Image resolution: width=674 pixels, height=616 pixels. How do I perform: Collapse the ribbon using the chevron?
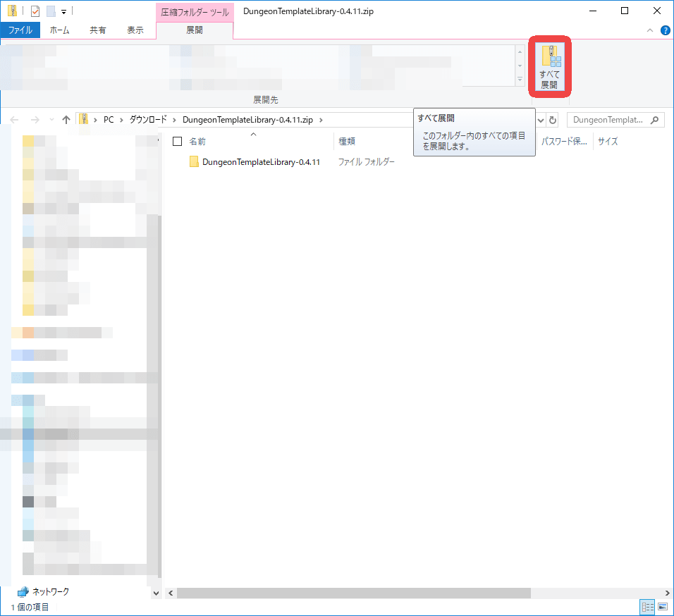pos(650,30)
